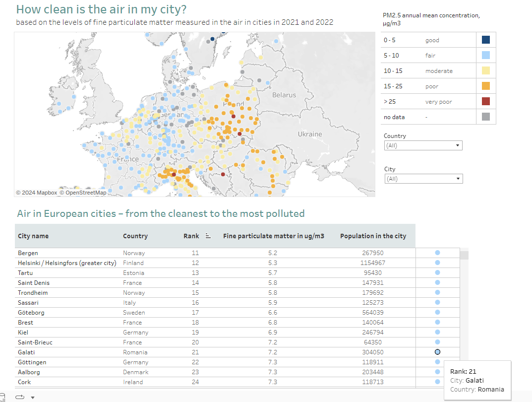
Task: Select the 'Tartu' city name cell
Action: coord(25,272)
